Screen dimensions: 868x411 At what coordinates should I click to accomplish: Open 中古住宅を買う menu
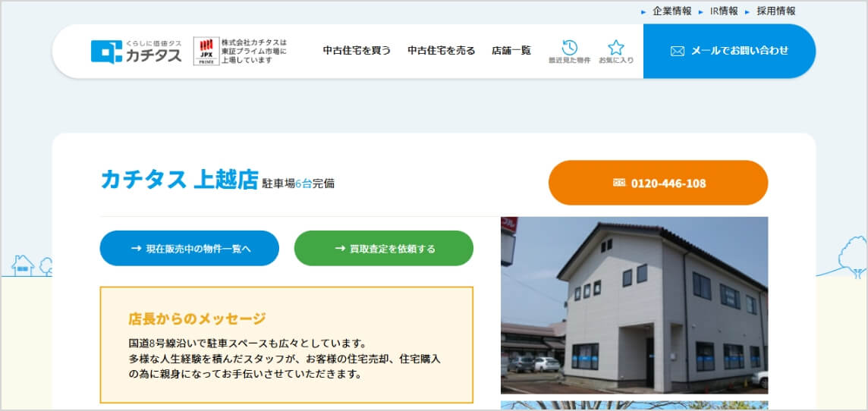click(x=357, y=50)
